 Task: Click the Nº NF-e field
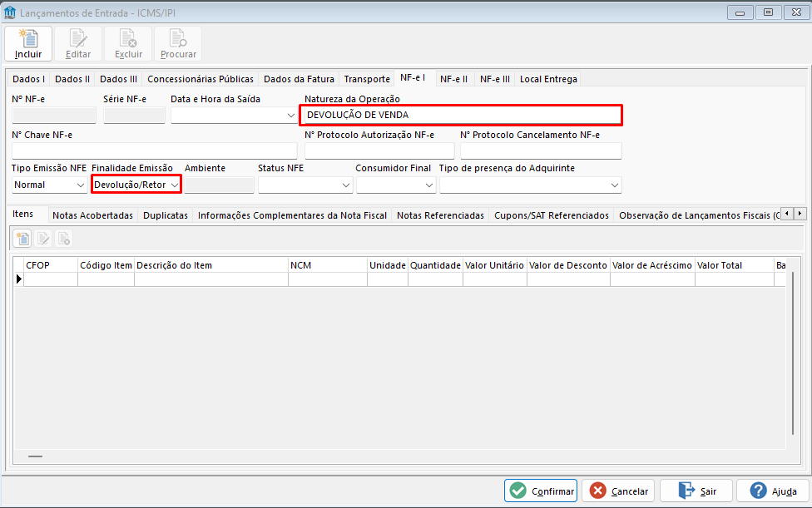tap(54, 115)
